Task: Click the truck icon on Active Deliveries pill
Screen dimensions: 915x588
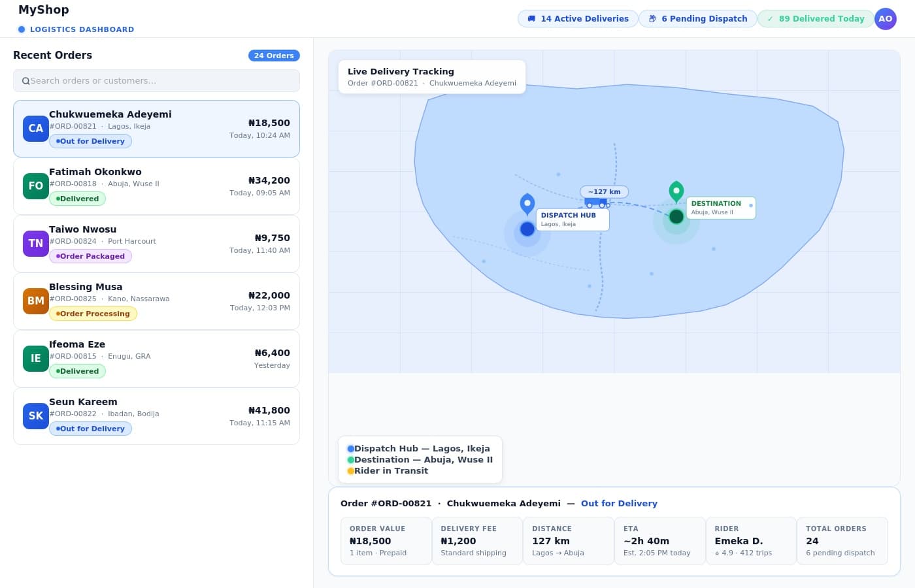Action: tap(531, 18)
